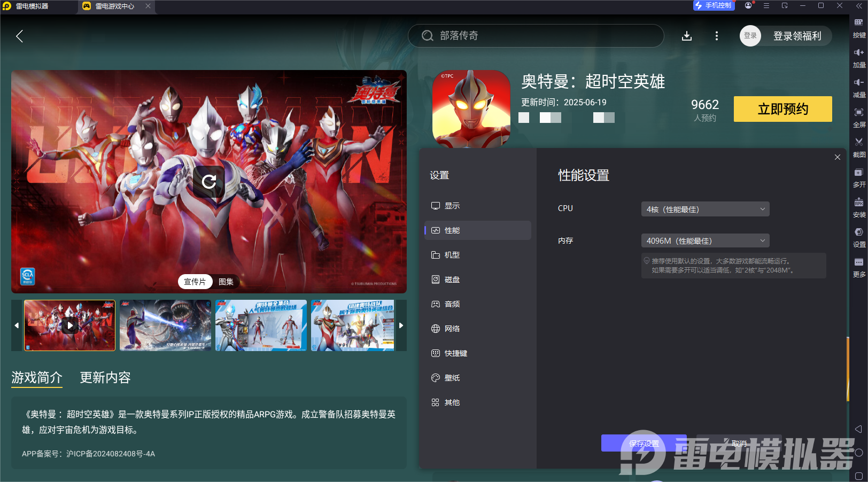Show next screenshot thumbnails with right arrow

[x=401, y=325]
